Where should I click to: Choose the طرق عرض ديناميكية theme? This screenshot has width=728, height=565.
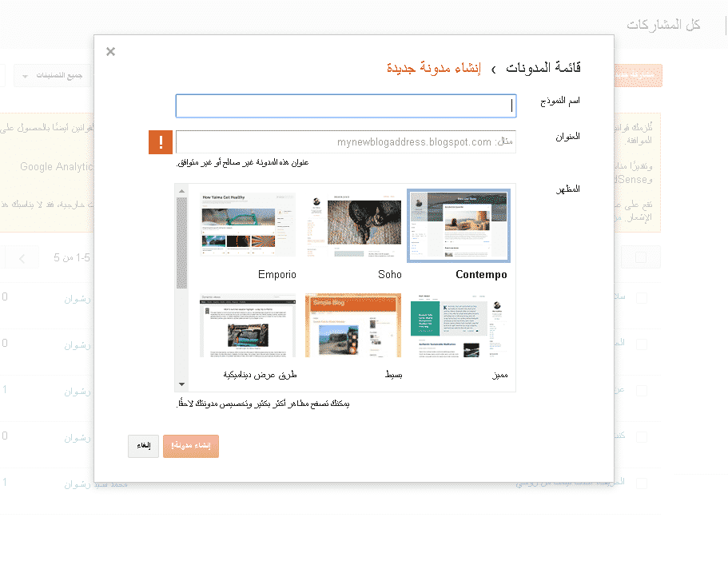coord(249,324)
